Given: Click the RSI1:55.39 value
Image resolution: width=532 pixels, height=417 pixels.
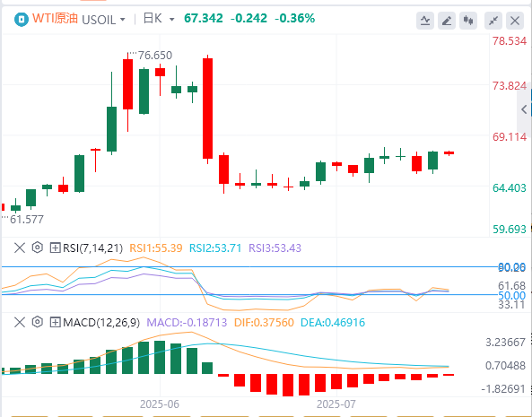Looking at the screenshot, I should pyautogui.click(x=156, y=248).
